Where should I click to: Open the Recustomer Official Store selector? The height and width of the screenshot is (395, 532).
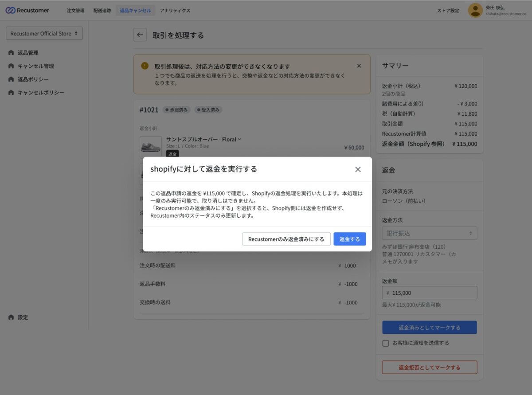tap(44, 33)
